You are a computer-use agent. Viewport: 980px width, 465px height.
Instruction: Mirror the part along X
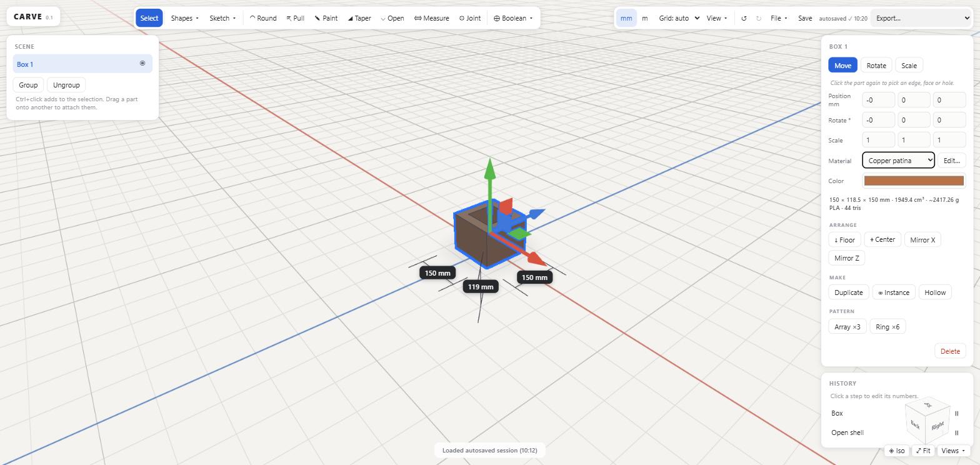pyautogui.click(x=922, y=240)
